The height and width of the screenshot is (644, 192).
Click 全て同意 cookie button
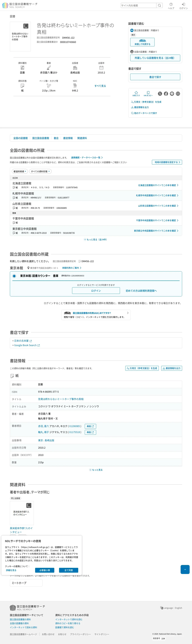68,570
